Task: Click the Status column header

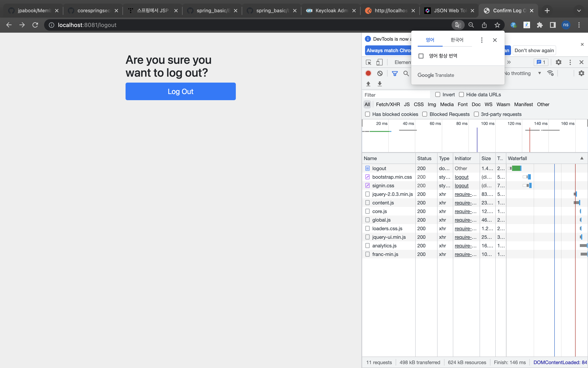Action: click(x=426, y=158)
